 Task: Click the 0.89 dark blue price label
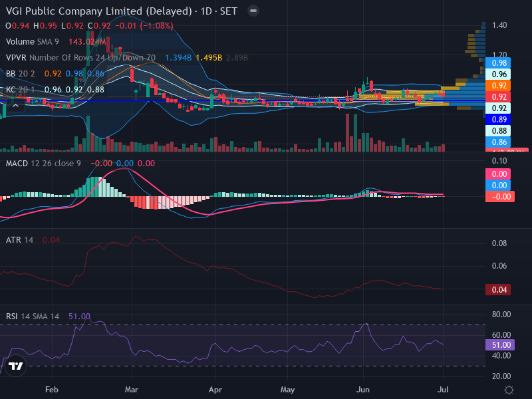(x=498, y=120)
